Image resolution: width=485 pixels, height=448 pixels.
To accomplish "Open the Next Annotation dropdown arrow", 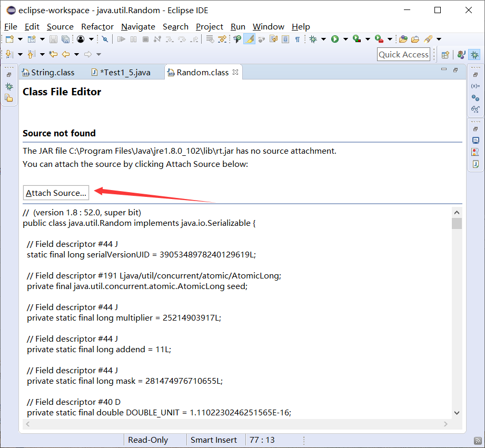I will [20, 54].
